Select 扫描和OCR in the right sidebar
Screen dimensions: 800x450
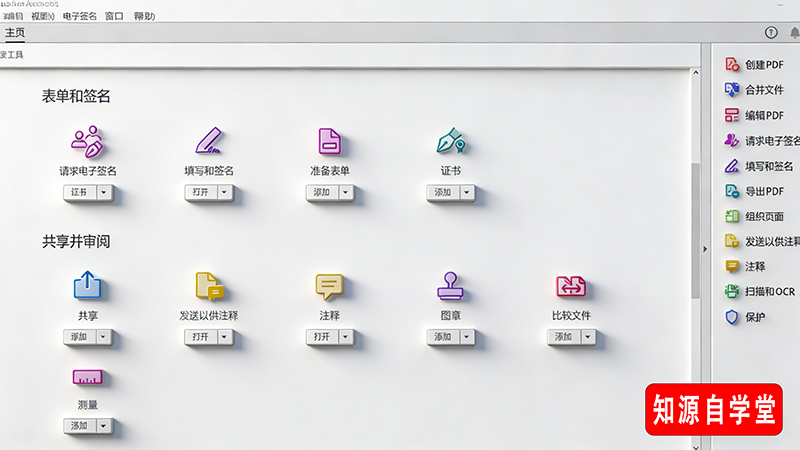769,292
